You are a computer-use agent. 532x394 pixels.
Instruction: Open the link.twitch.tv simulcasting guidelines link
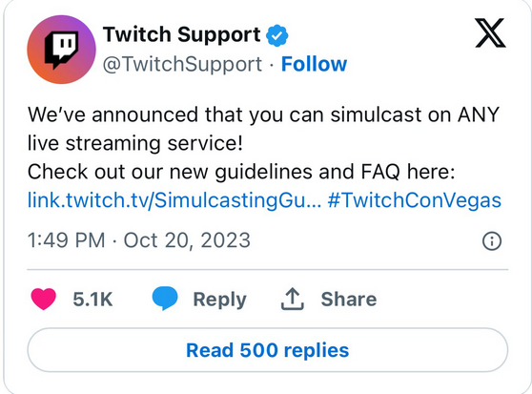tap(174, 200)
